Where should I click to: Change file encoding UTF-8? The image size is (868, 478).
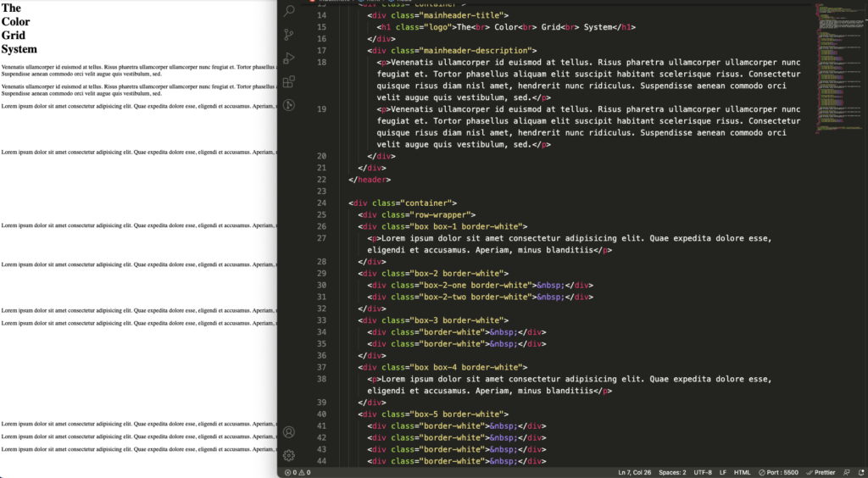[x=703, y=472]
